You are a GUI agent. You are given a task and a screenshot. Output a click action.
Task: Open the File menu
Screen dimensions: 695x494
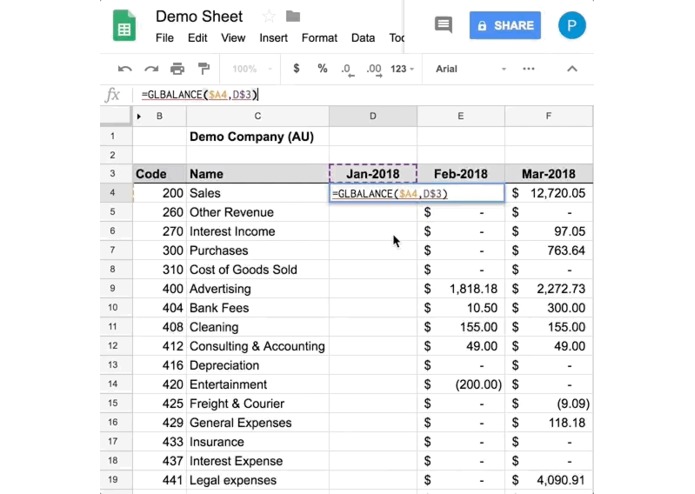pos(164,38)
